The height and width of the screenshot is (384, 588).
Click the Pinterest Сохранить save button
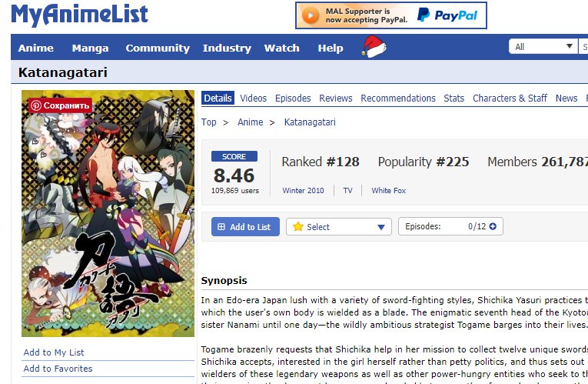coord(61,105)
